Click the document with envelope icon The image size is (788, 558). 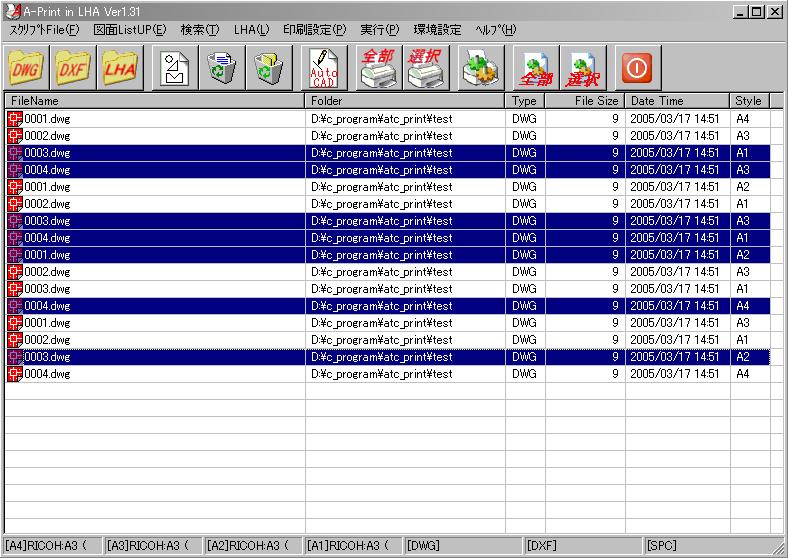(x=174, y=68)
